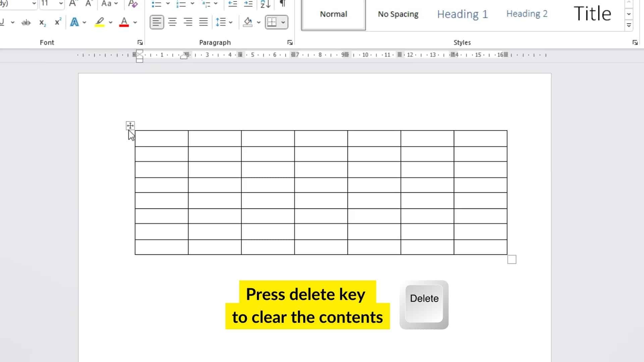This screenshot has height=362, width=644.
Task: Select the Normal style
Action: coord(333,14)
